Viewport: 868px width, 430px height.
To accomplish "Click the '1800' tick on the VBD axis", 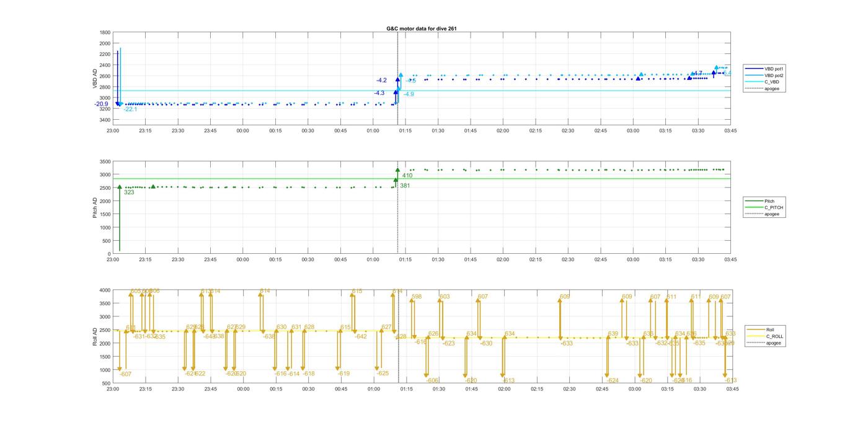I will pos(105,32).
